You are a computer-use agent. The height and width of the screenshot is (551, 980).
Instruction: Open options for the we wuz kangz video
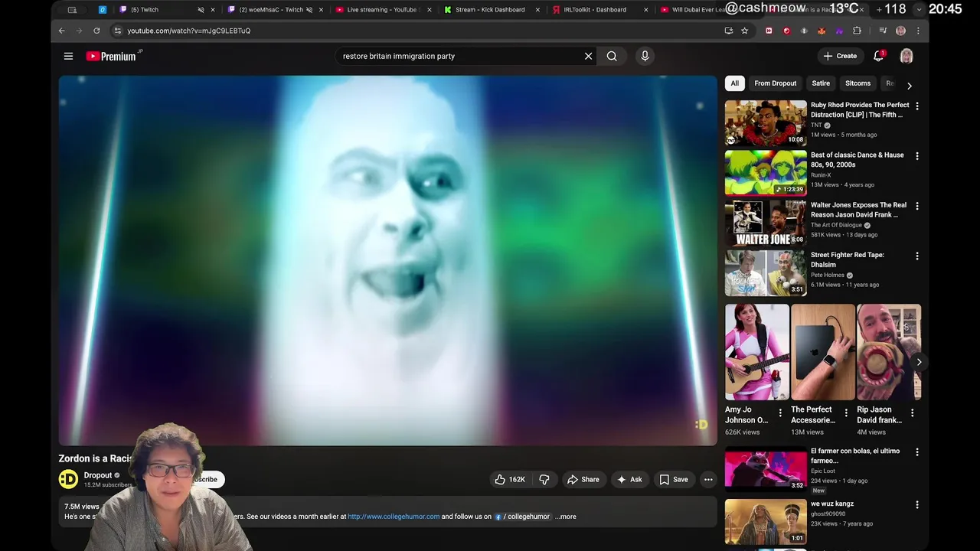point(916,505)
